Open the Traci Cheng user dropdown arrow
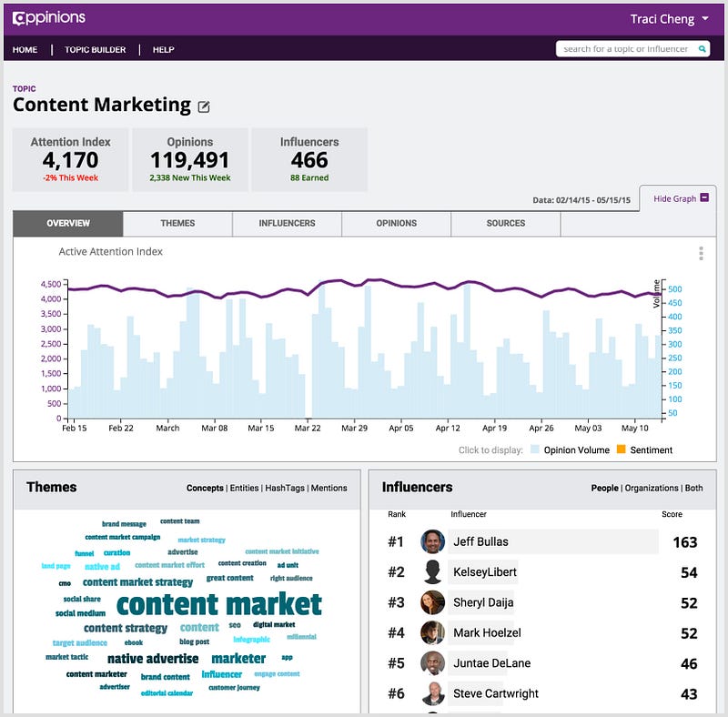This screenshot has height=717, width=728. point(705,19)
